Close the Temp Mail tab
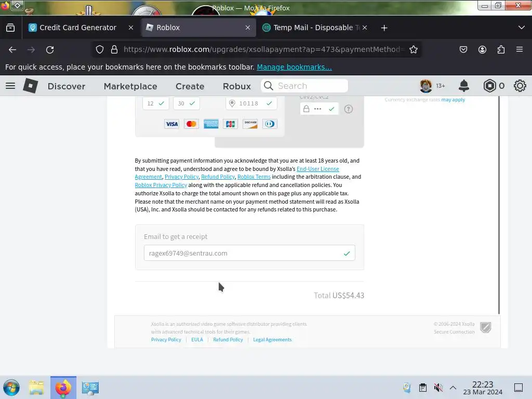 click(x=365, y=28)
